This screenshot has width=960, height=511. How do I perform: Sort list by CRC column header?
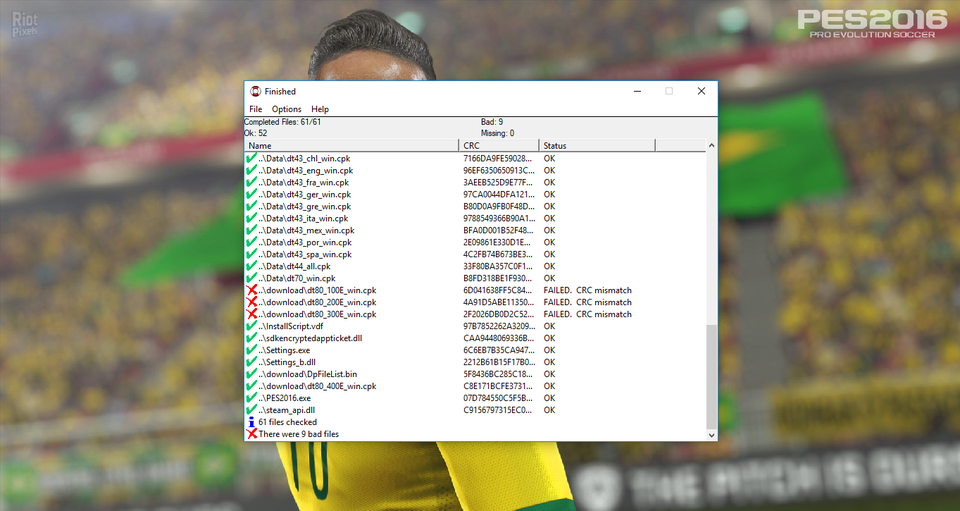pos(499,146)
